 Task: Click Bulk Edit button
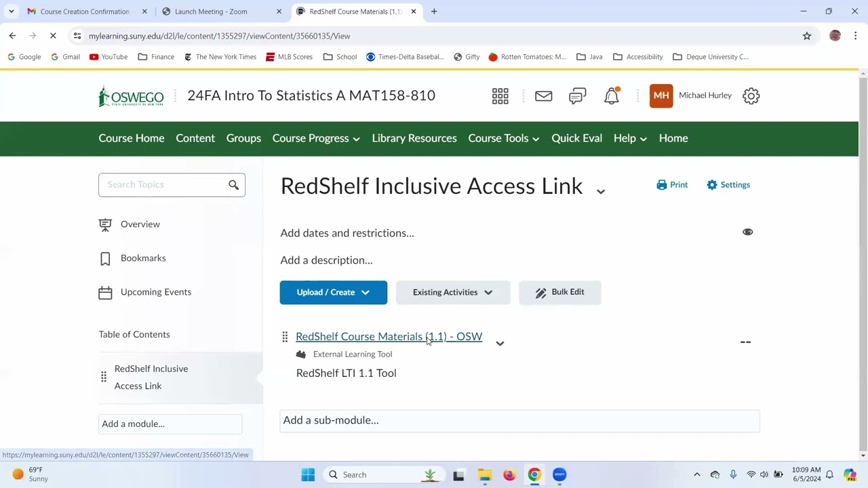560,292
